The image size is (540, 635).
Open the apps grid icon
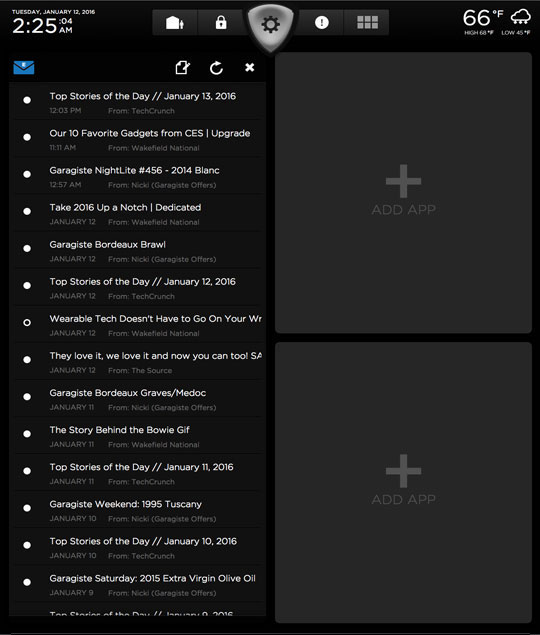point(367,23)
